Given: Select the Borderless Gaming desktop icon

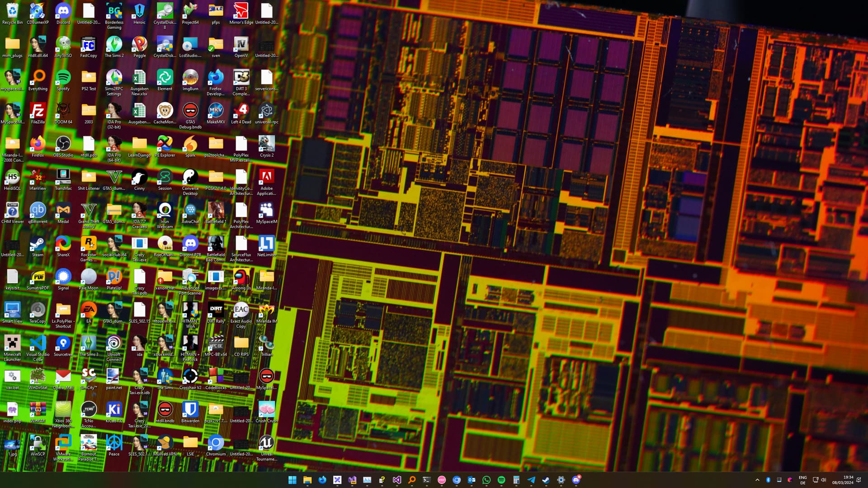Looking at the screenshot, I should pos(114,16).
